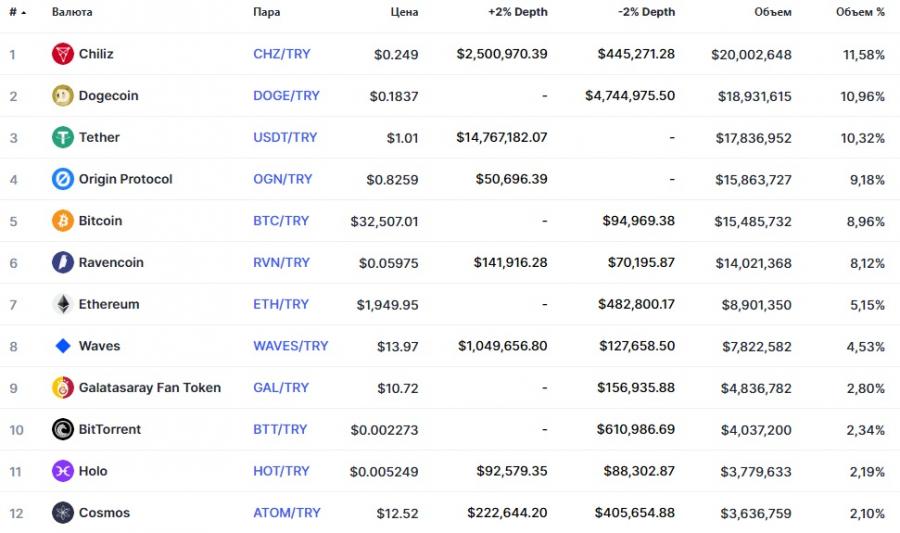Sort by the Объем column header
This screenshot has height=533, width=900.
(x=773, y=12)
